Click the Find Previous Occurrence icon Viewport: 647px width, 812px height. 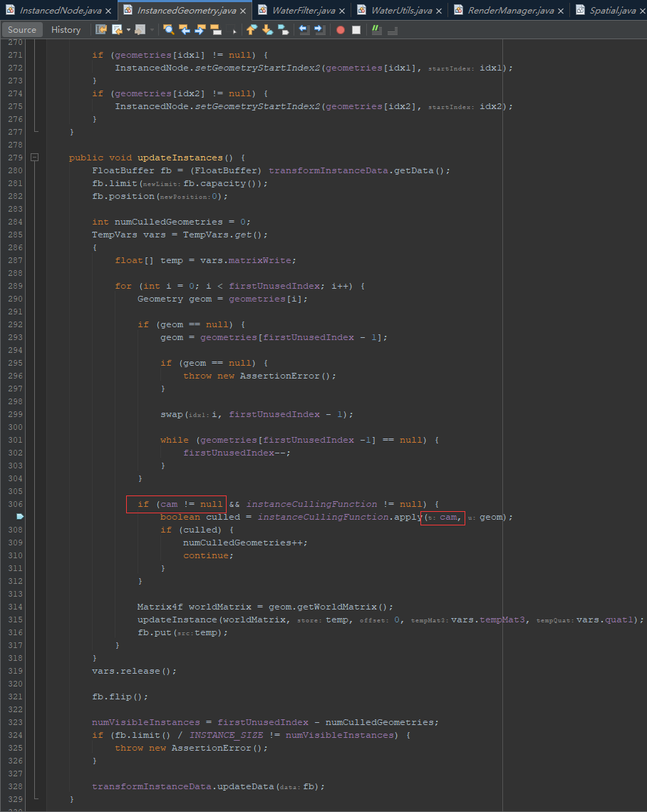click(185, 29)
